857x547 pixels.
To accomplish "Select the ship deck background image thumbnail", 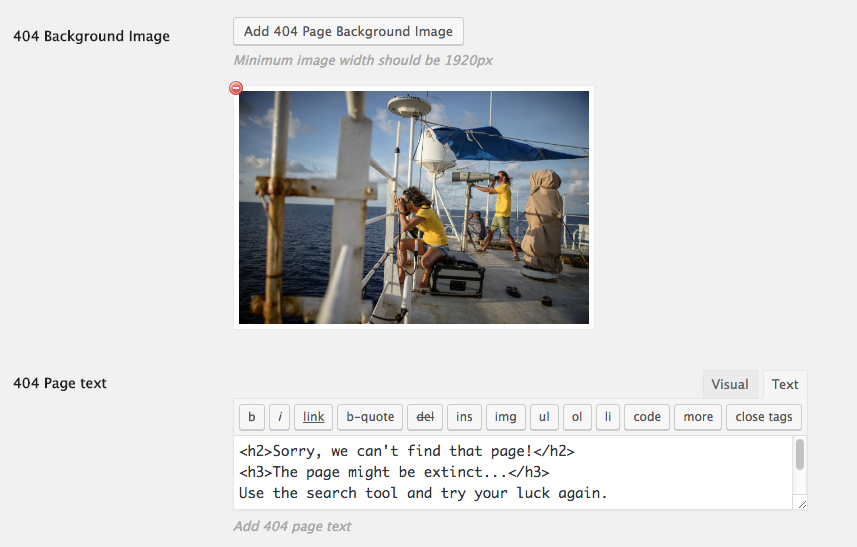I will (414, 208).
